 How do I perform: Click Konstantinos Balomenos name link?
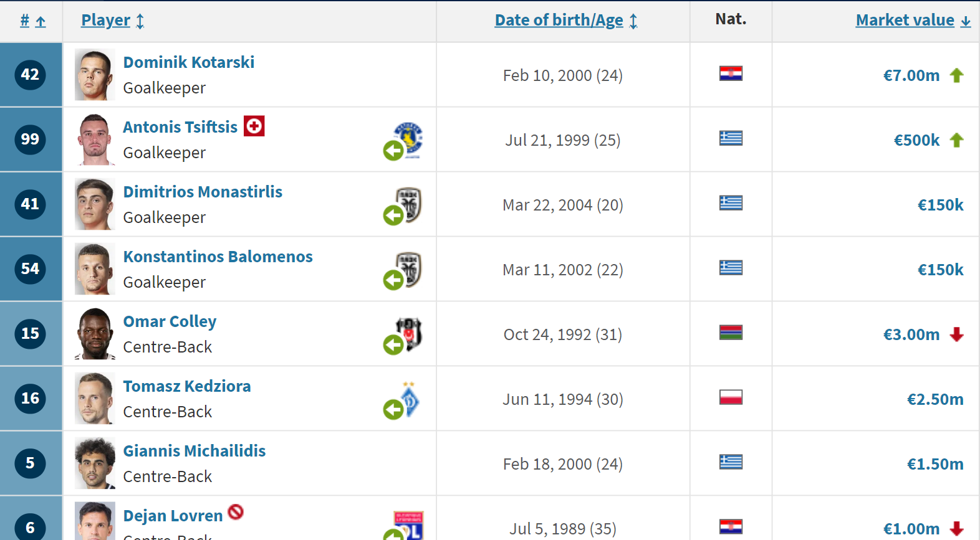tap(218, 257)
